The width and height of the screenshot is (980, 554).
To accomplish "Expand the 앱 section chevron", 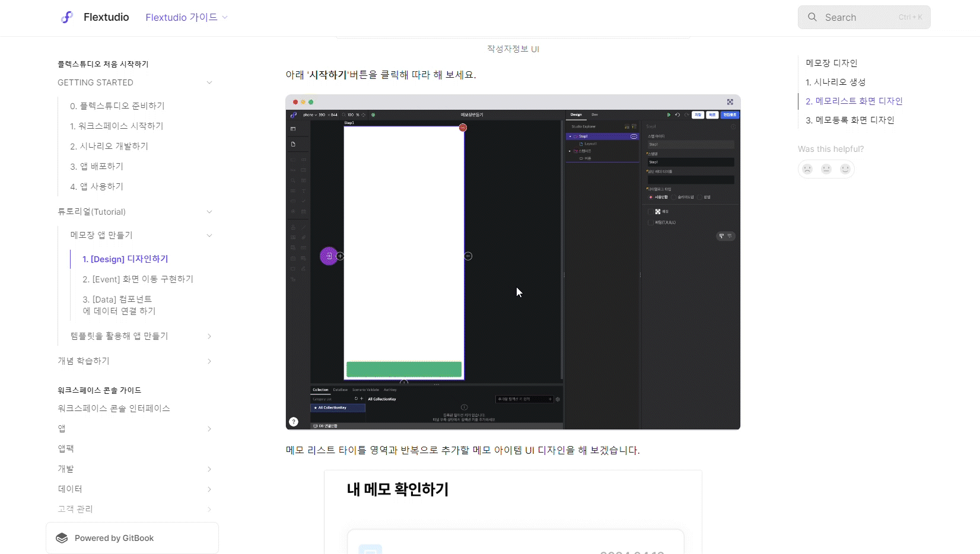I will point(209,429).
